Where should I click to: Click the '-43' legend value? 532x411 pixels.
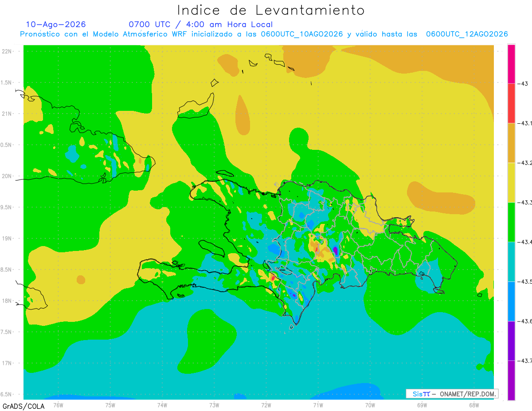click(x=524, y=84)
